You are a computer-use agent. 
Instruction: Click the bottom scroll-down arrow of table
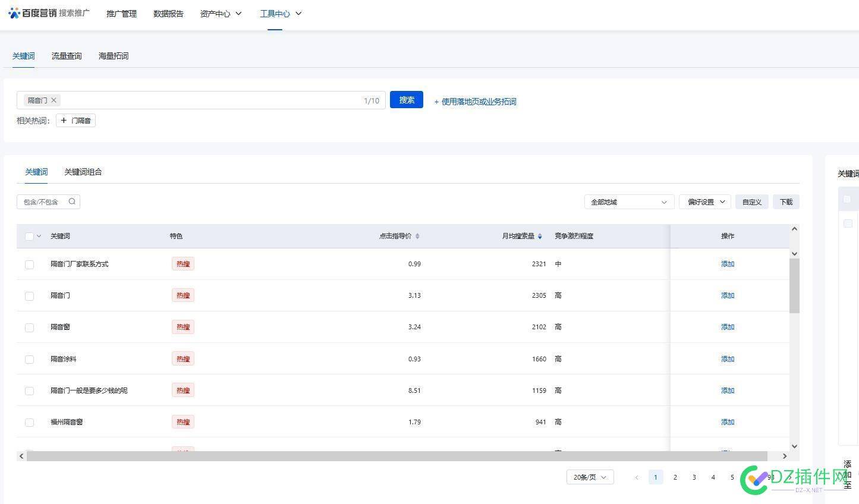coord(794,446)
